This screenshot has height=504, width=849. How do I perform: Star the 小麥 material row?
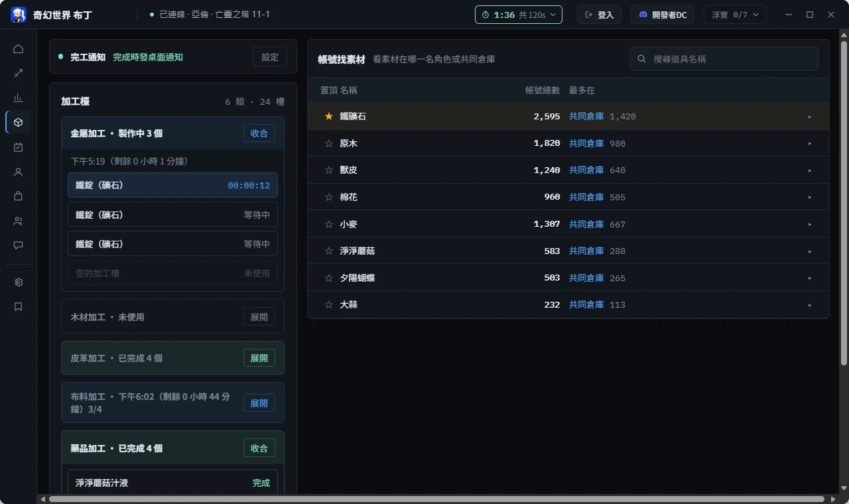point(328,225)
